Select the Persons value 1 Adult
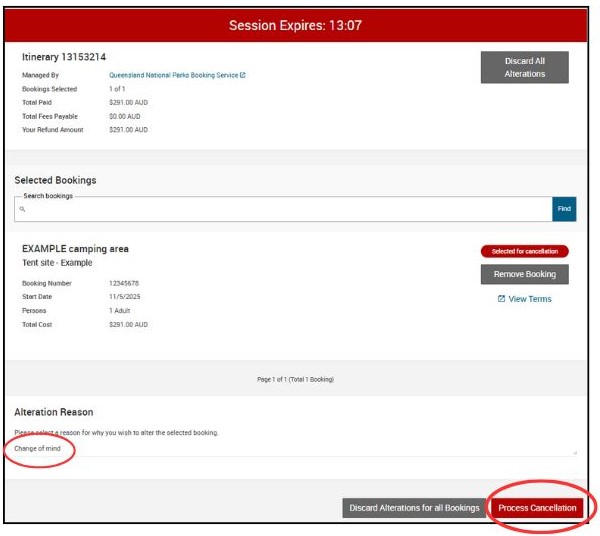Viewport: 600px width, 536px height. (x=119, y=311)
